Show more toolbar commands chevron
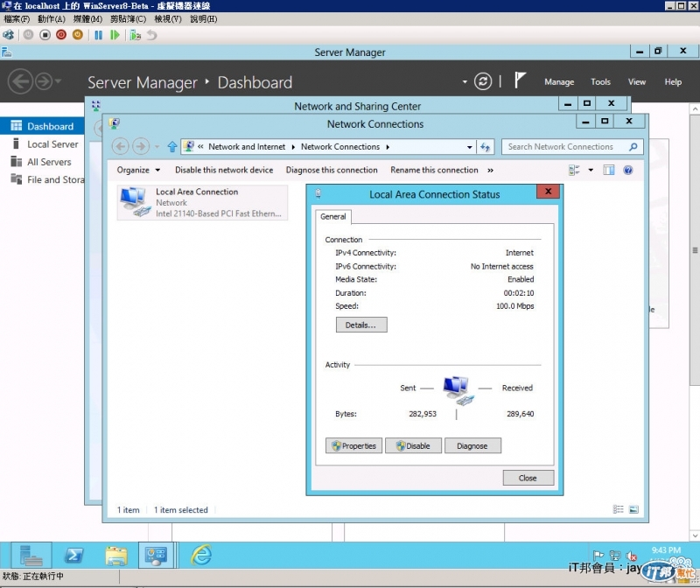The image size is (700, 588). click(x=490, y=170)
